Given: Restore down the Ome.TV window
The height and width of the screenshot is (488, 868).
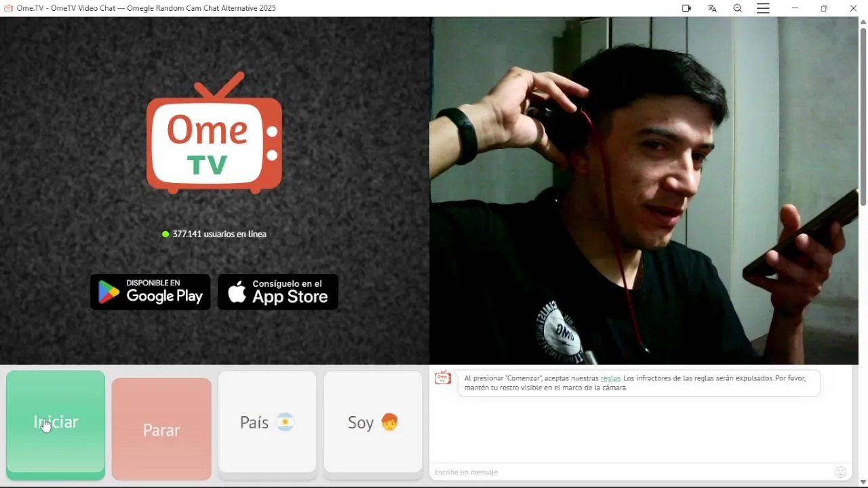Looking at the screenshot, I should 825,8.
